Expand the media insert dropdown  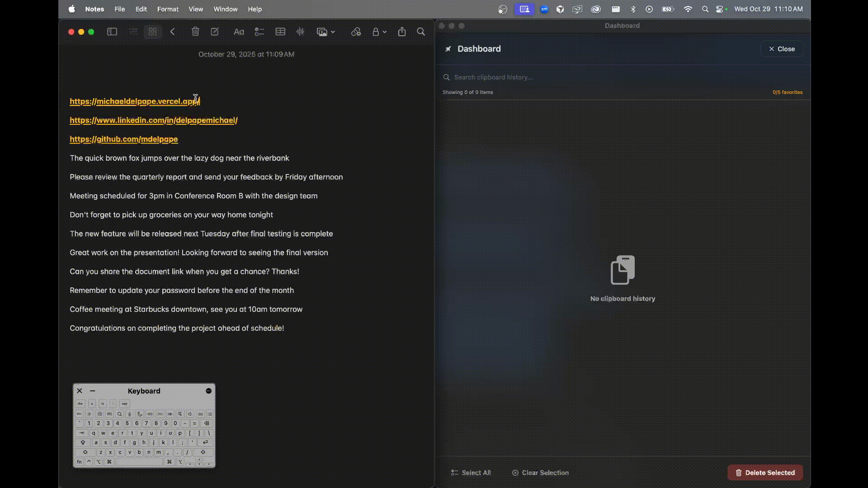click(333, 32)
